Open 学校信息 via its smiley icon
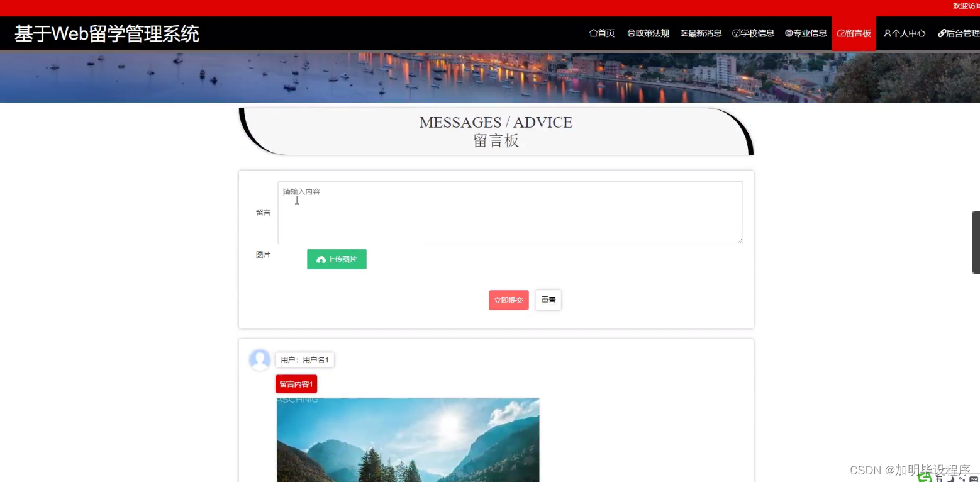Viewport: 980px width, 482px height. [x=737, y=33]
